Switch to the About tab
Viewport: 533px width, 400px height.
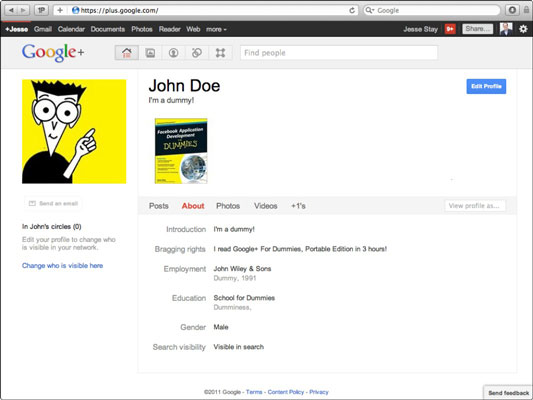click(x=193, y=206)
